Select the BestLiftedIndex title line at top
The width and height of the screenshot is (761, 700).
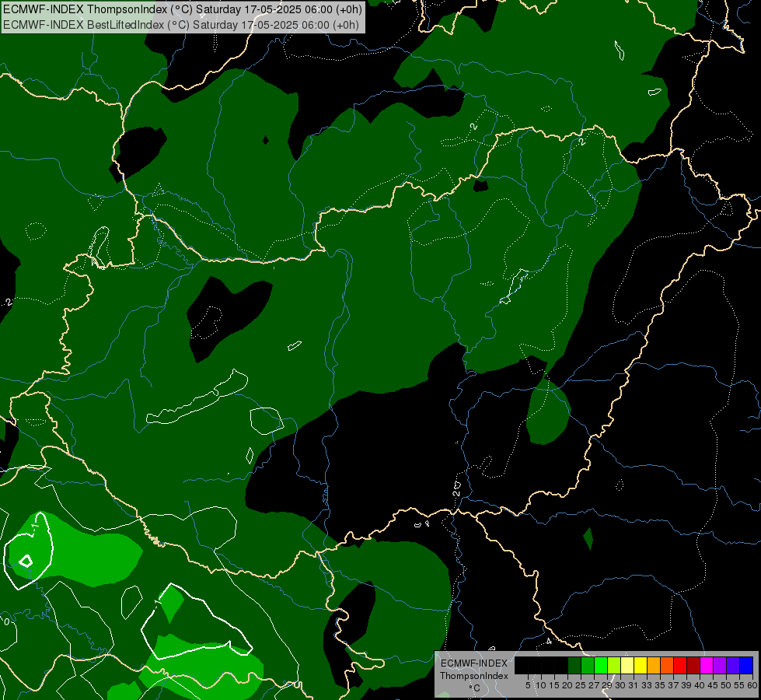pos(180,24)
